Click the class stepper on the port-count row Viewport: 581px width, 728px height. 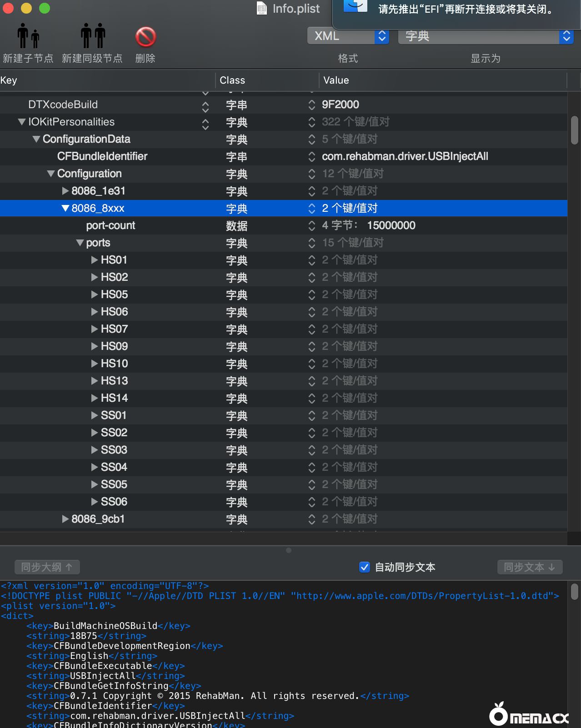point(311,226)
